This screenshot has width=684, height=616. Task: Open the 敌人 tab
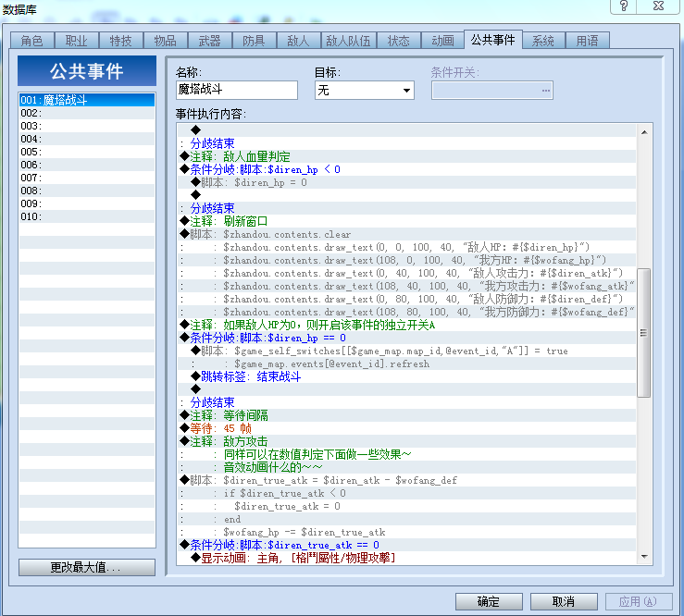298,41
